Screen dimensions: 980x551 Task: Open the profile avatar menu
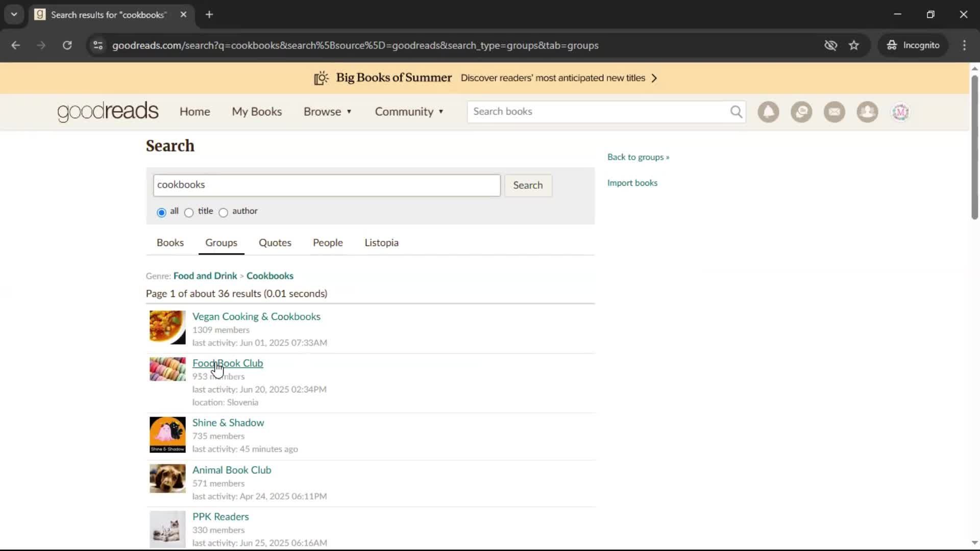(900, 112)
